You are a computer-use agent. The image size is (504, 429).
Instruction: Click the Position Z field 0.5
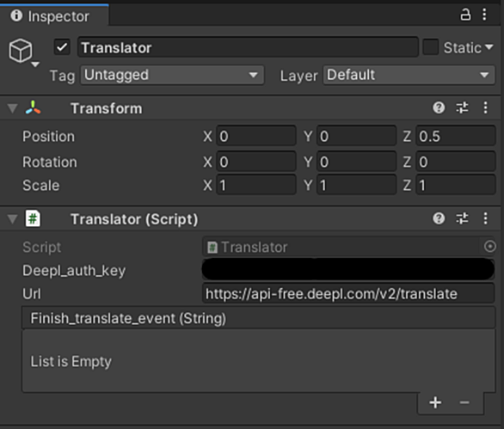click(x=456, y=136)
